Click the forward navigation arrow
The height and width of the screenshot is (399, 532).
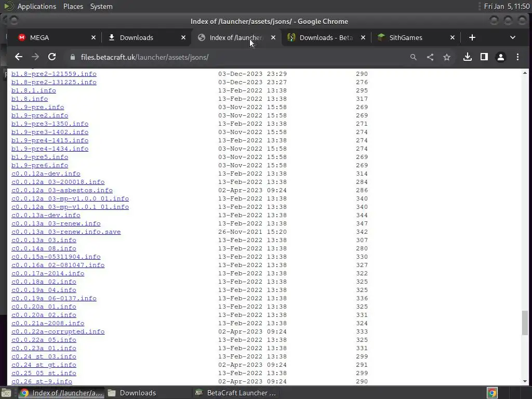(x=35, y=57)
